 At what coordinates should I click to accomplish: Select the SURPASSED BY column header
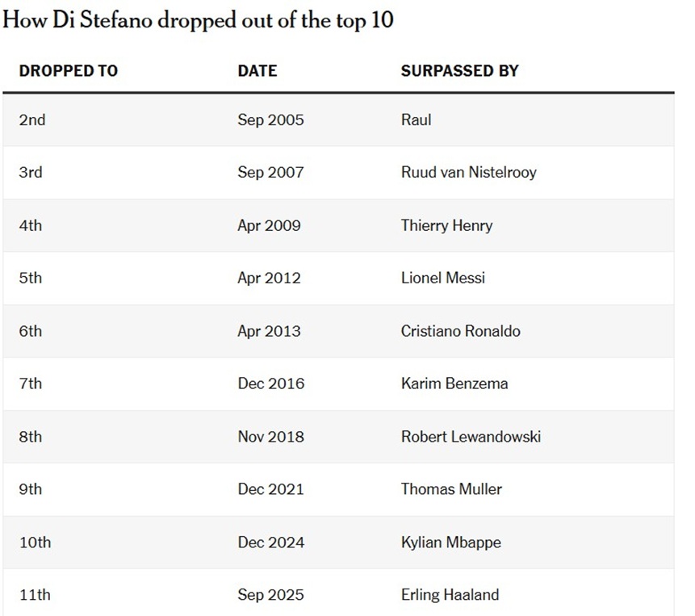click(459, 71)
